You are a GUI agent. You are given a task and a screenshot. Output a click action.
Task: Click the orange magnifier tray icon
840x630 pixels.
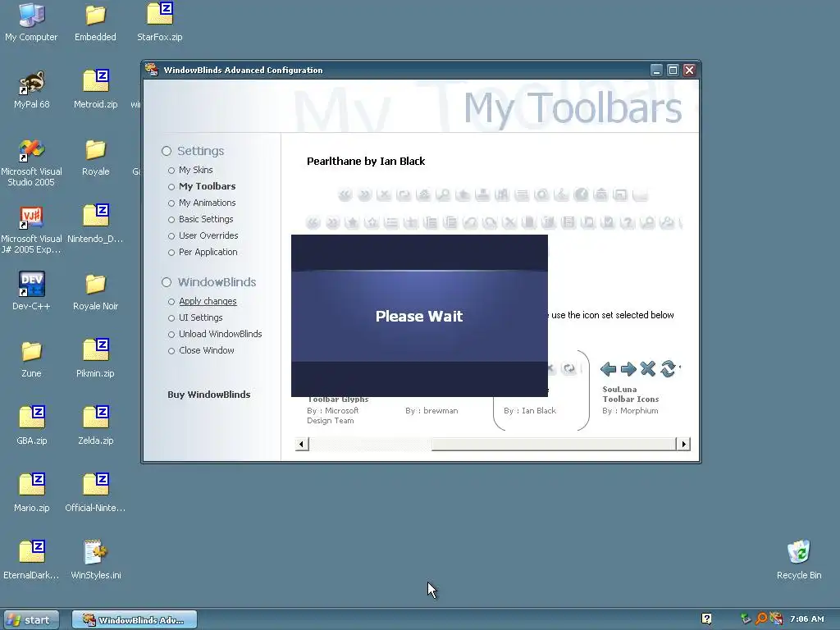coord(760,619)
